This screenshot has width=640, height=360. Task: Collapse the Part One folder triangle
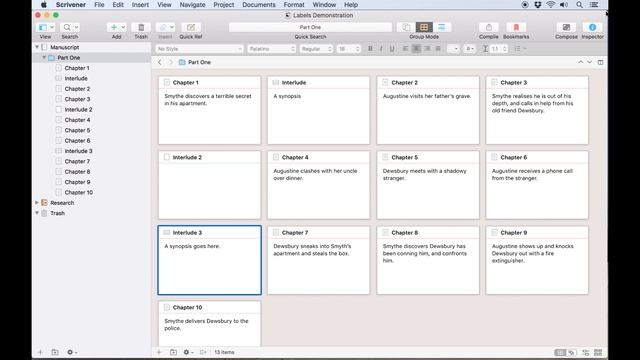pos(44,58)
